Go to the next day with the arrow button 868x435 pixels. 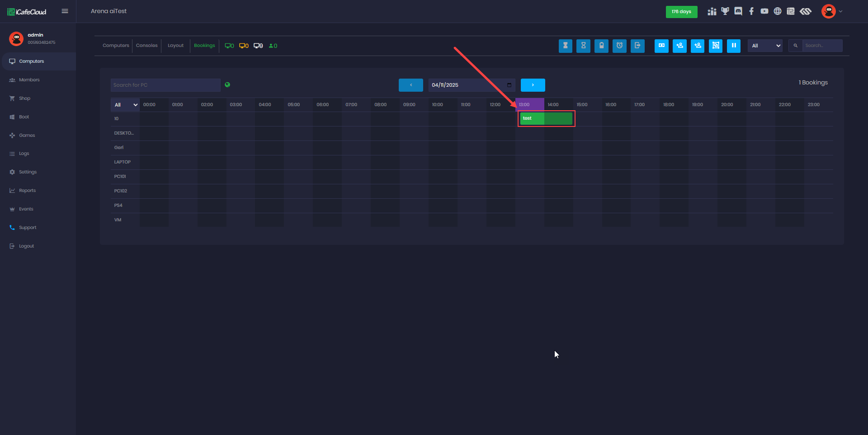[533, 85]
